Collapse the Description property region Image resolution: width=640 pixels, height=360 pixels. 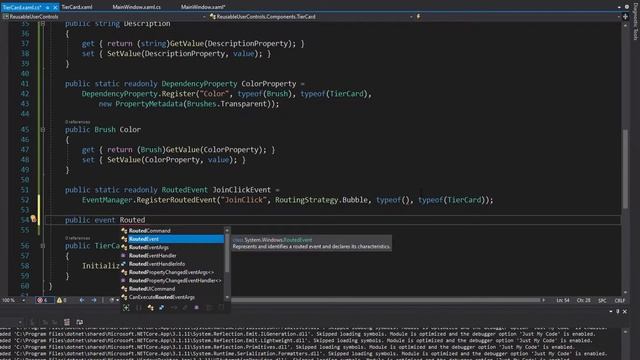pyautogui.click(x=43, y=24)
